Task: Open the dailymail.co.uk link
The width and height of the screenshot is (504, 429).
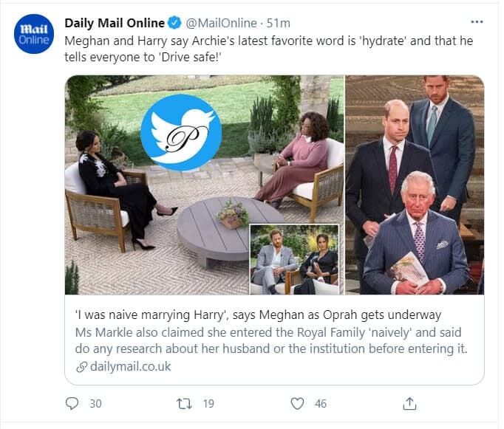Action: 131,366
